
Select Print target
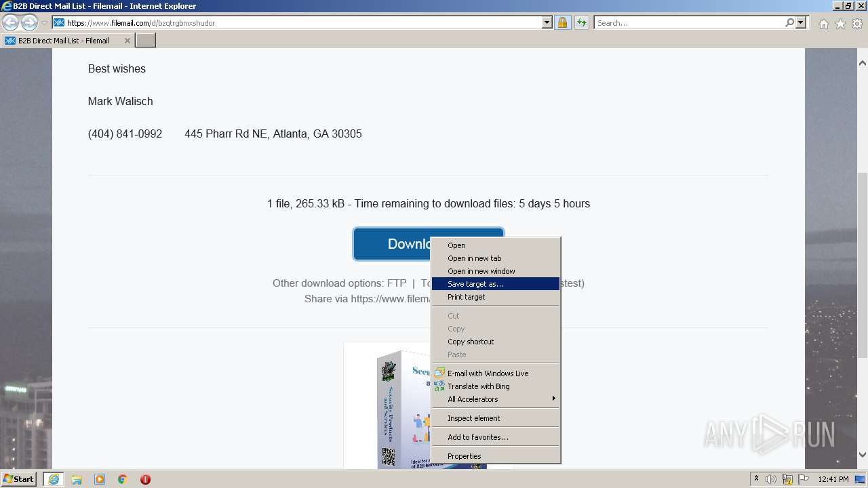tap(496, 297)
